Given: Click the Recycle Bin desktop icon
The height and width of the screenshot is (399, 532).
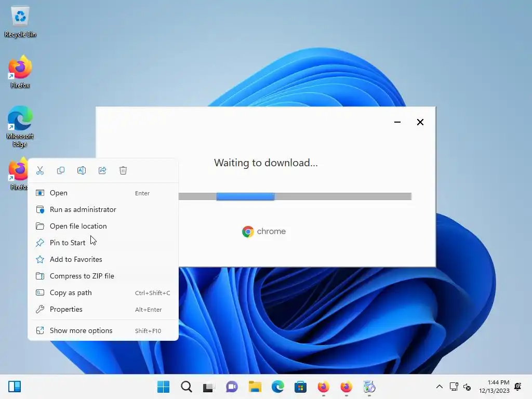Looking at the screenshot, I should pos(20,21).
